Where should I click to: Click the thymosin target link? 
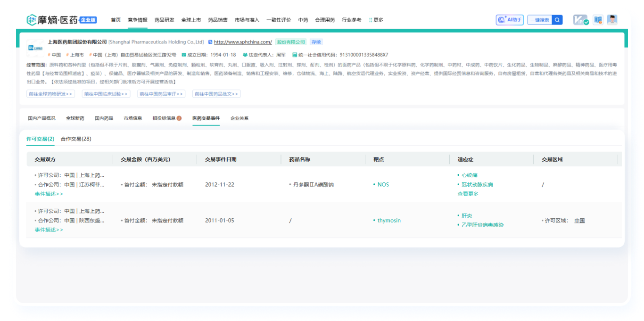point(389,221)
